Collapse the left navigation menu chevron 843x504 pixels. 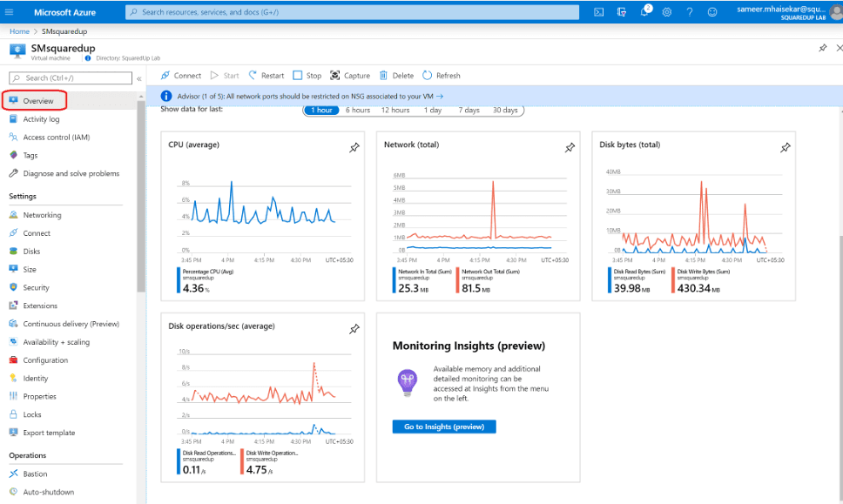coord(139,78)
